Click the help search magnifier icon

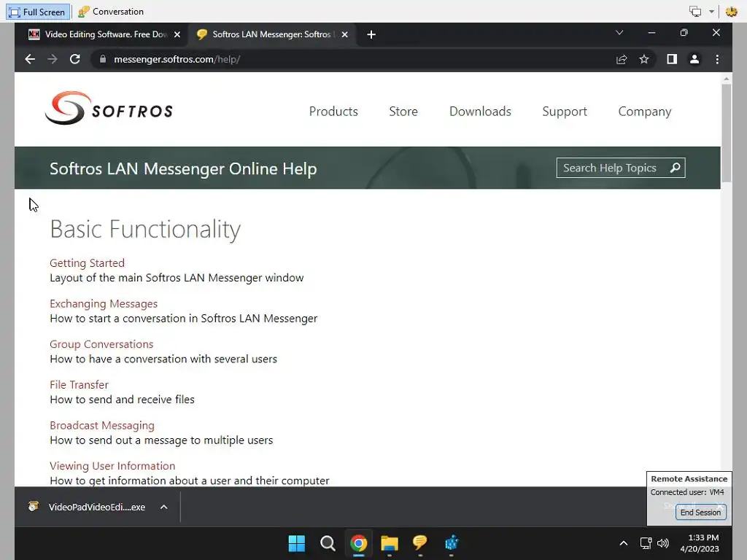675,168
